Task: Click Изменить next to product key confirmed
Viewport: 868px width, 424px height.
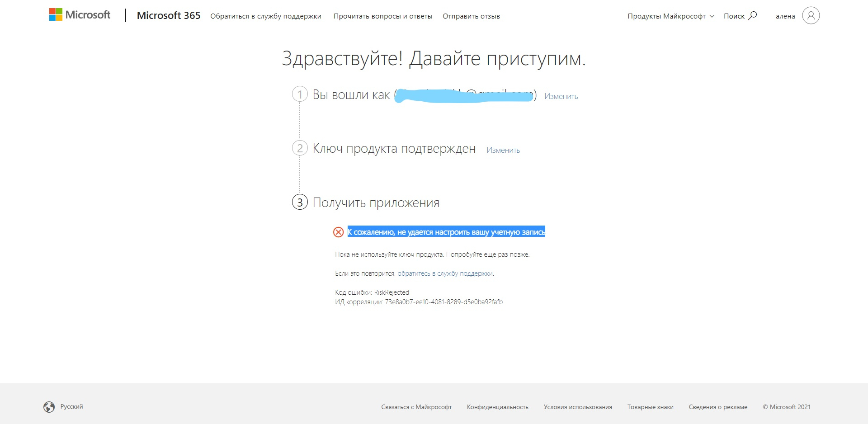Action: pyautogui.click(x=503, y=150)
